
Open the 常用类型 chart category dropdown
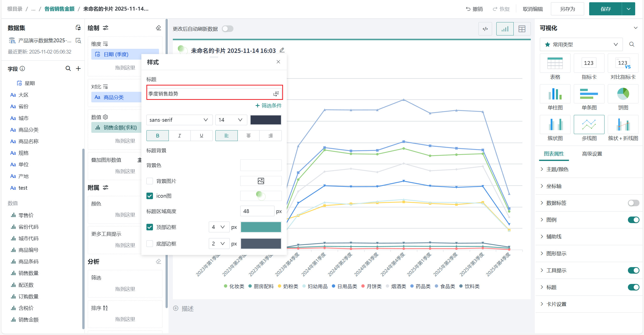coord(581,45)
